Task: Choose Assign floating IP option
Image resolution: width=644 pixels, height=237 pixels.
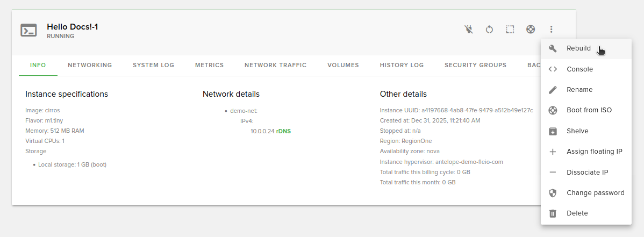Action: pyautogui.click(x=594, y=152)
